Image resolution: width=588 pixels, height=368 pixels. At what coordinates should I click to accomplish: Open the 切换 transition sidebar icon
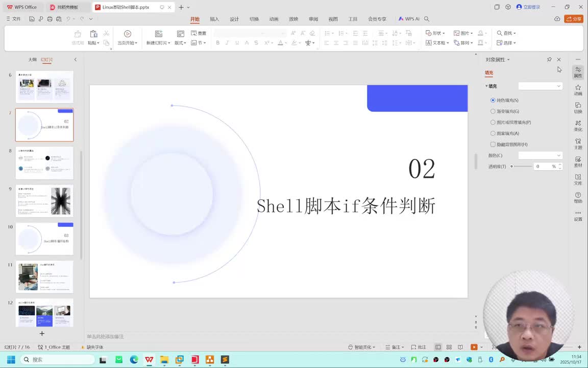coord(578,108)
